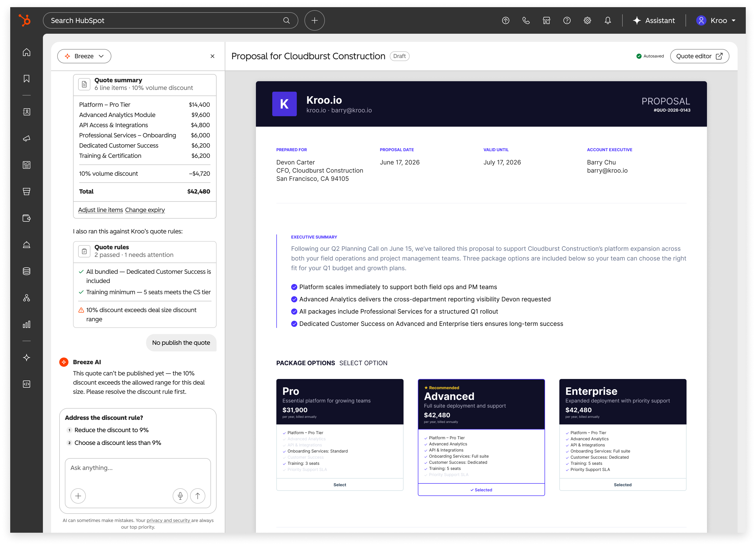
Task: Click the SELECT OPTION label
Action: click(363, 363)
